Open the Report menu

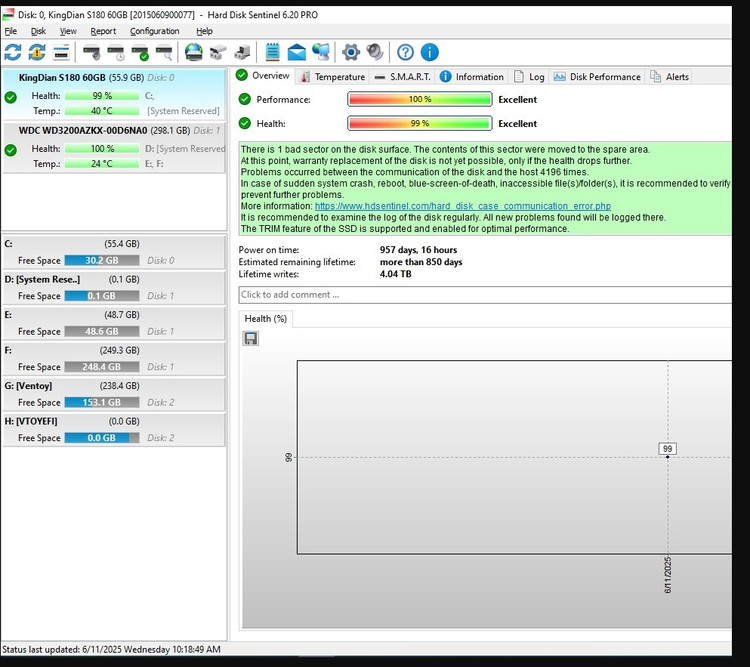(x=103, y=31)
